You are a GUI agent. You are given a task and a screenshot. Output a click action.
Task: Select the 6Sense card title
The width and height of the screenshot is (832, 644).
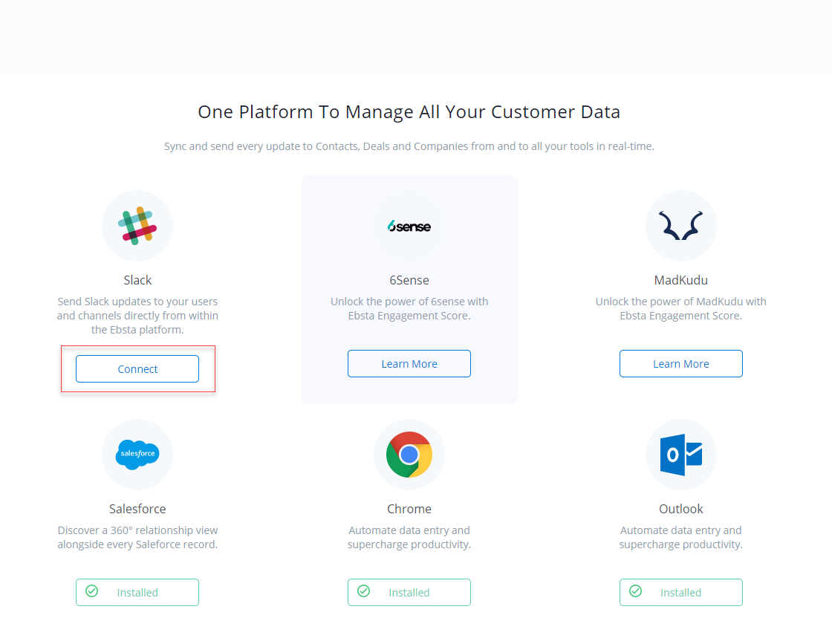click(x=409, y=280)
